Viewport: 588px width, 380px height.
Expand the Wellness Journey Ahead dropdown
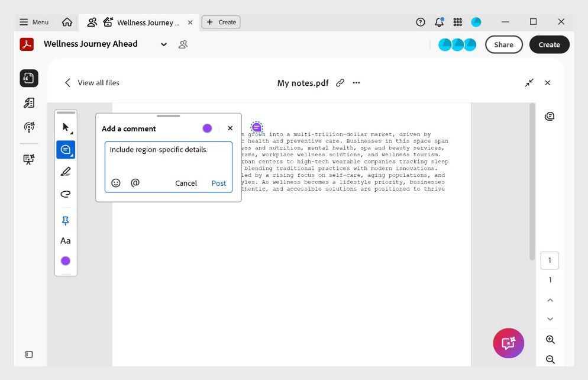pos(164,44)
